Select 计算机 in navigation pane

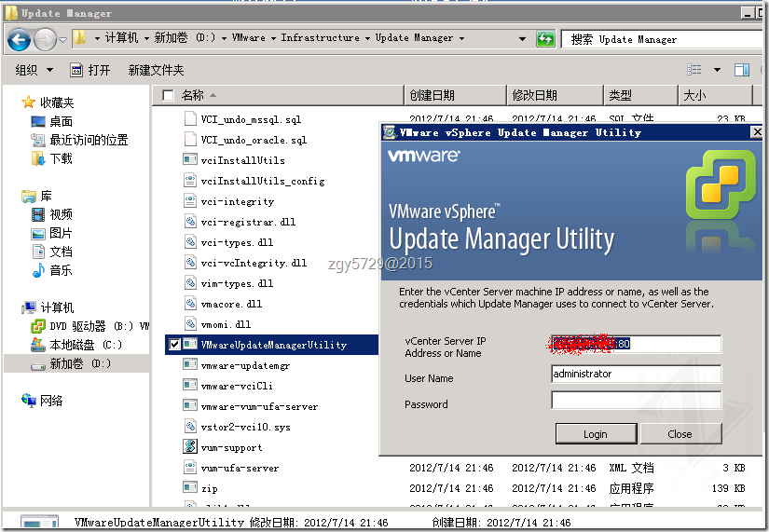point(48,307)
